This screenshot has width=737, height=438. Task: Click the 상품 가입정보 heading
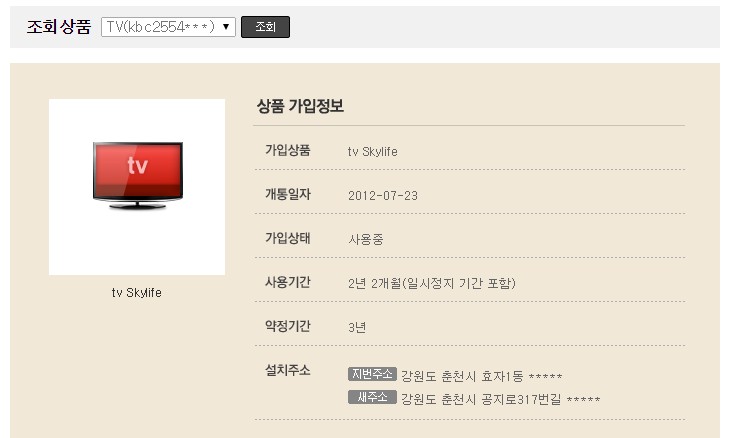[300, 106]
